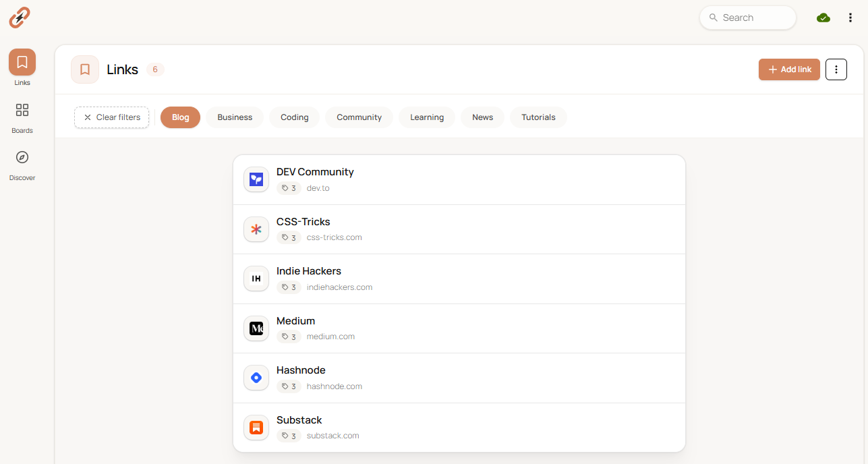Click the link count badge showing 6

(x=155, y=69)
